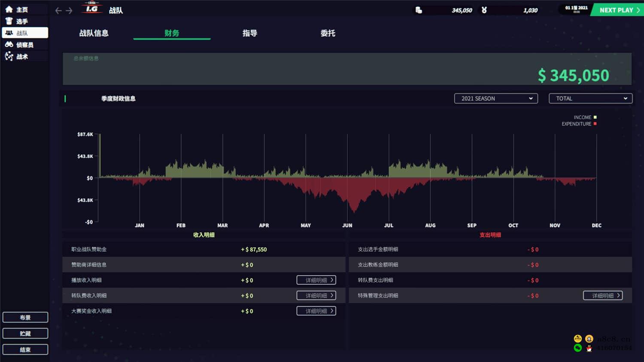644x362 pixels.
Task: Go back with the left arrow
Action: (59, 11)
